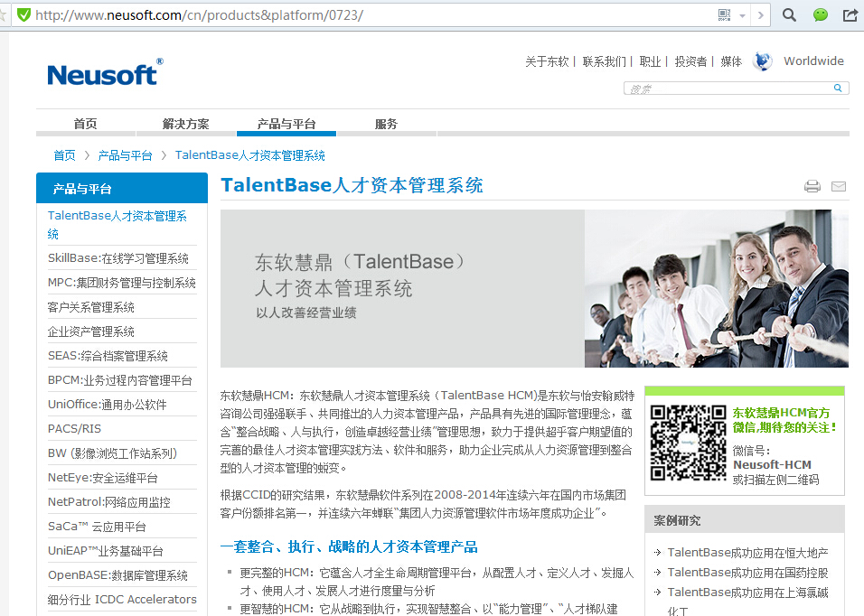The height and width of the screenshot is (616, 864).
Task: Click the email envelope icon
Action: click(x=839, y=187)
